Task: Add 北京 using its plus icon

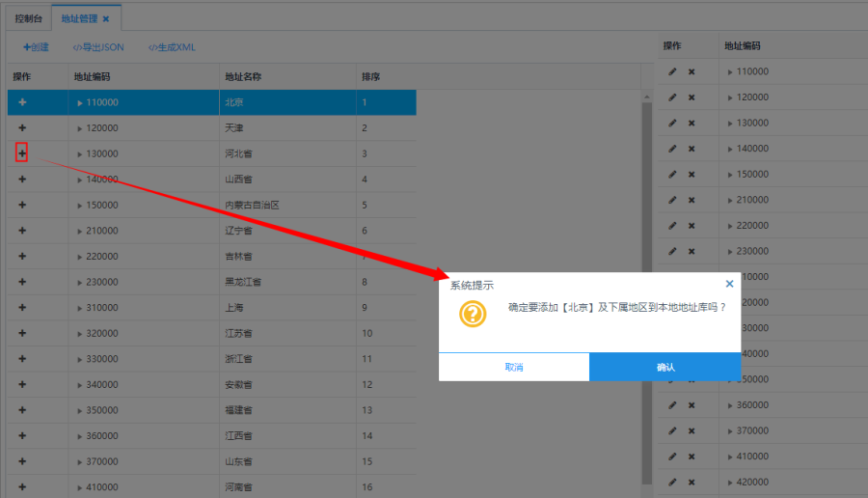Action: [x=22, y=102]
